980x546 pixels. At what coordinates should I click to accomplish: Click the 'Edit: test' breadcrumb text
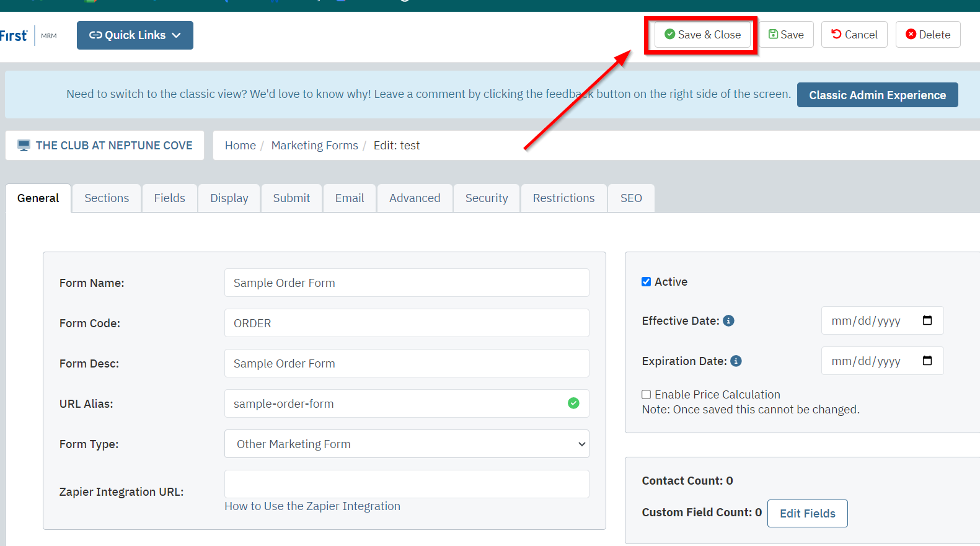pos(397,145)
